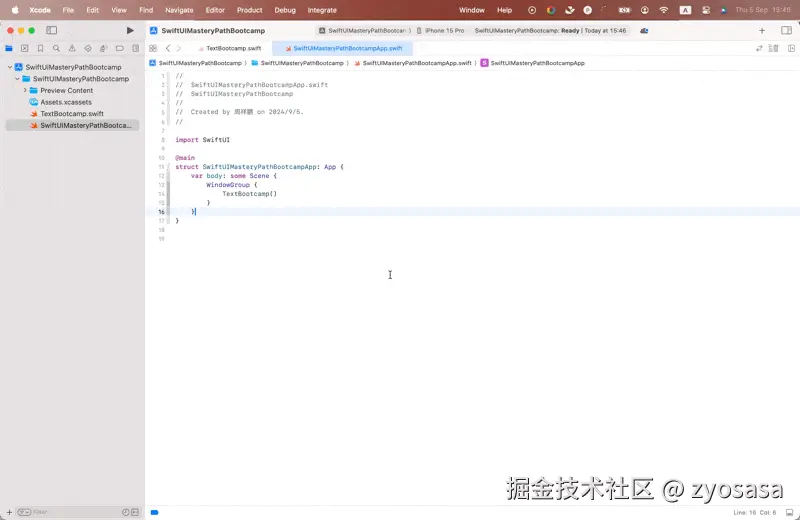Open the Editor menu
The height and width of the screenshot is (520, 800).
pyautogui.click(x=215, y=10)
